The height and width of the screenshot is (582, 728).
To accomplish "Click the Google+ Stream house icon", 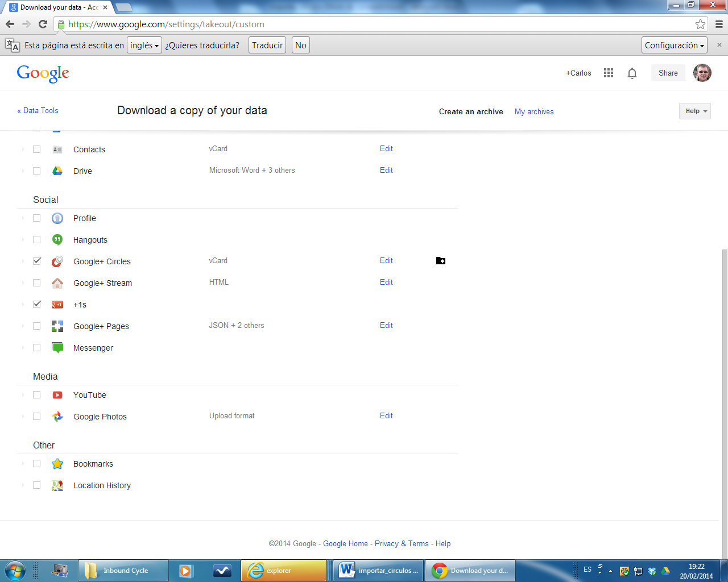I will 57,283.
